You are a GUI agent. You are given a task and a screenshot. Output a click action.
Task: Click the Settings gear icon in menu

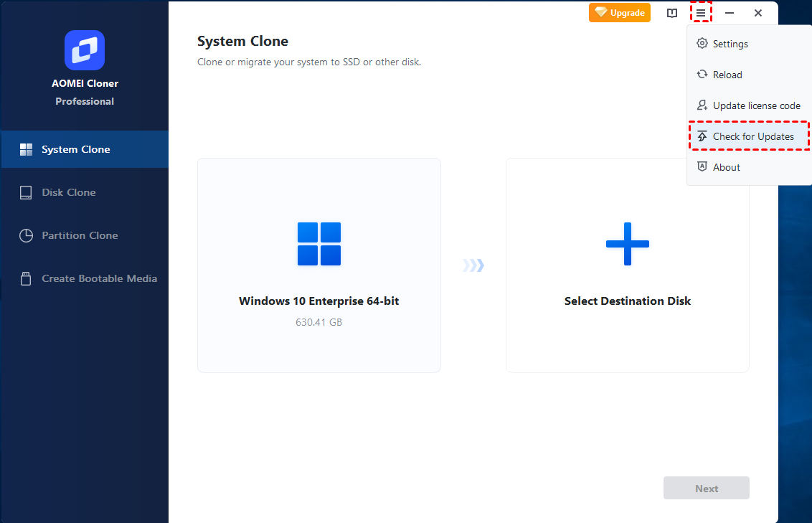702,44
